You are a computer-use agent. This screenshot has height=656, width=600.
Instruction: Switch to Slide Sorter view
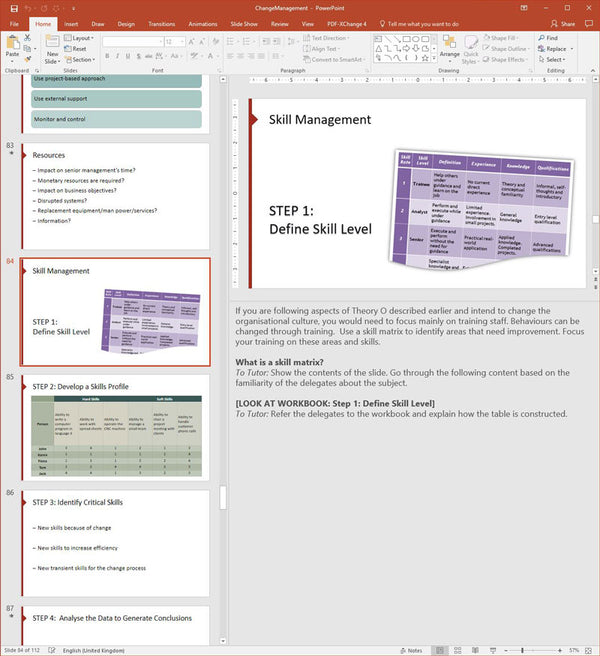click(x=457, y=651)
